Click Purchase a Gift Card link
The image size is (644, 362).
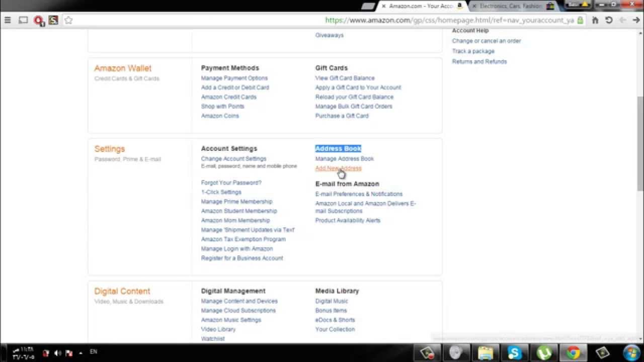click(x=342, y=116)
